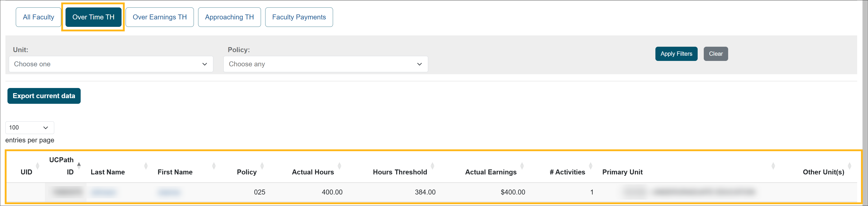Switch to All Faculty tab

(38, 17)
